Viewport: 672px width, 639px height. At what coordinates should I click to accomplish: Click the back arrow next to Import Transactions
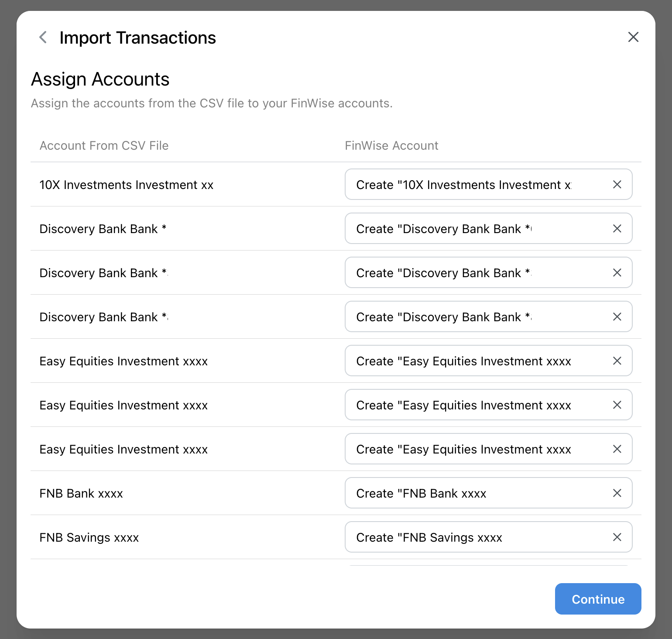(x=42, y=37)
